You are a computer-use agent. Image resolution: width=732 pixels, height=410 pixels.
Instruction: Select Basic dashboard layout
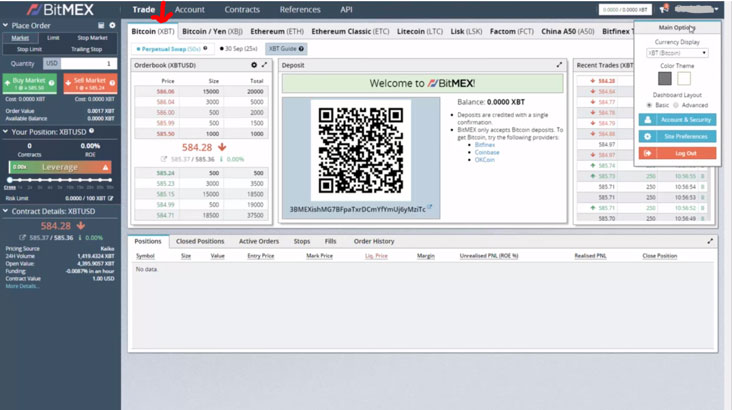pos(649,105)
